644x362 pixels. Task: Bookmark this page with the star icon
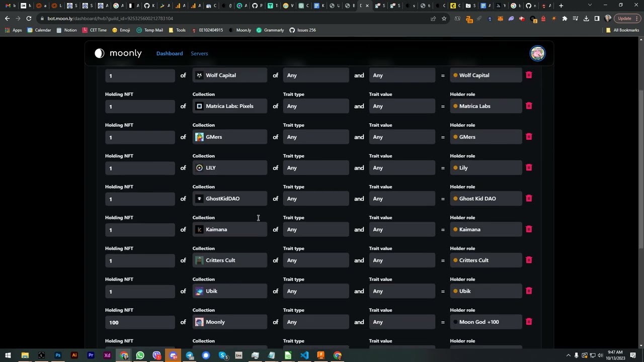pos(444,19)
